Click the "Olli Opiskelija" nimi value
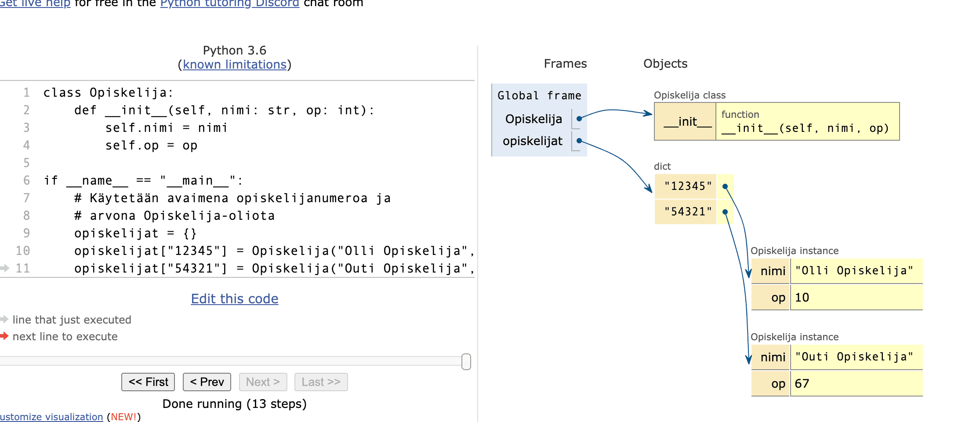Viewport: 980px width, 422px height. (x=854, y=271)
